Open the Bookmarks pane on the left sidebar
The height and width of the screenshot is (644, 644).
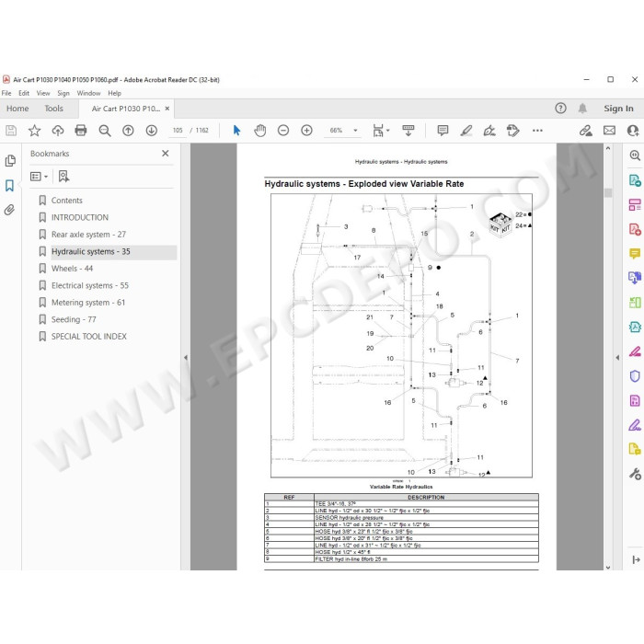[x=9, y=186]
